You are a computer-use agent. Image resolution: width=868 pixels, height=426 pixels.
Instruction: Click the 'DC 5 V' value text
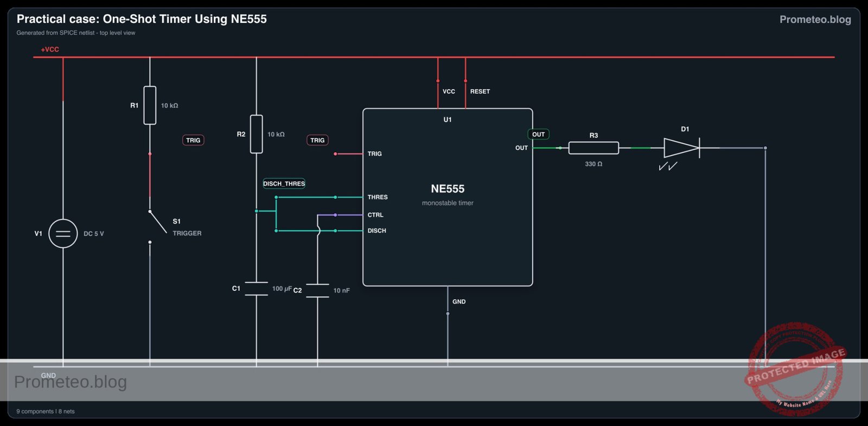[93, 234]
